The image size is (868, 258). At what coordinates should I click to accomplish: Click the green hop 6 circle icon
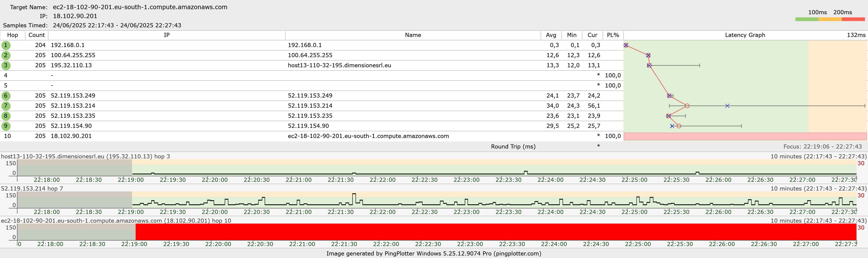coord(6,96)
